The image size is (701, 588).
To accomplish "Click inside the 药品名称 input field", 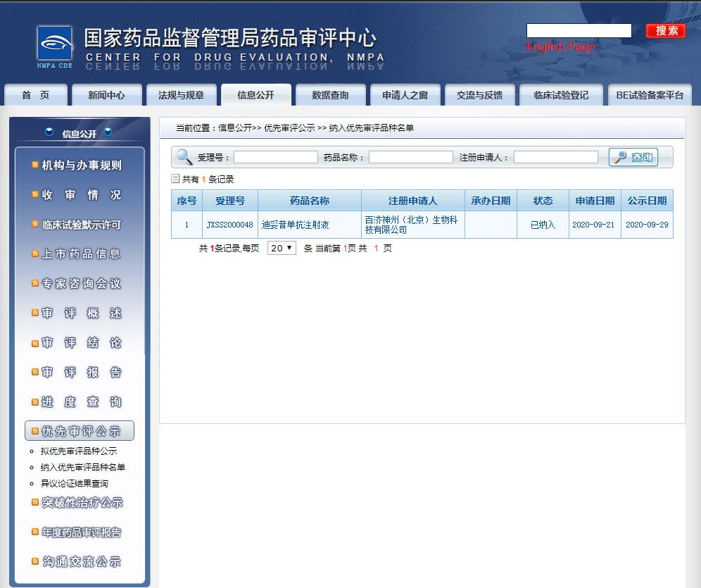I will [410, 156].
